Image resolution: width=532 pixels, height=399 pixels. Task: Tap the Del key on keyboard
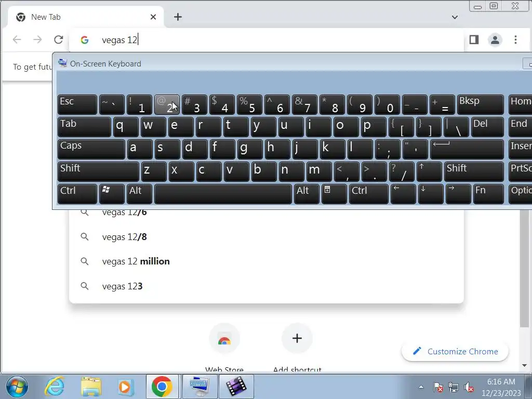(x=487, y=127)
